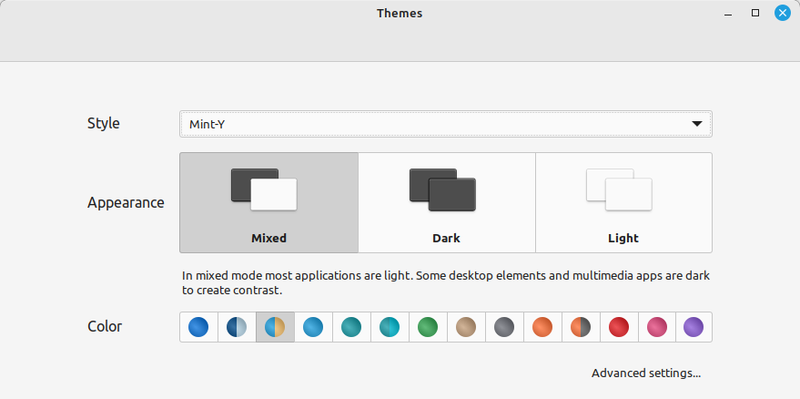Open Advanced settings...
The image size is (800, 399).
click(646, 373)
